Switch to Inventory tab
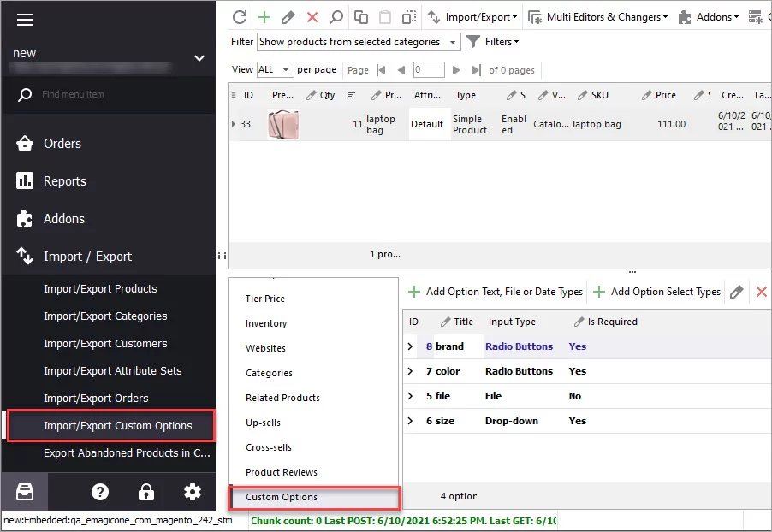 (x=266, y=323)
